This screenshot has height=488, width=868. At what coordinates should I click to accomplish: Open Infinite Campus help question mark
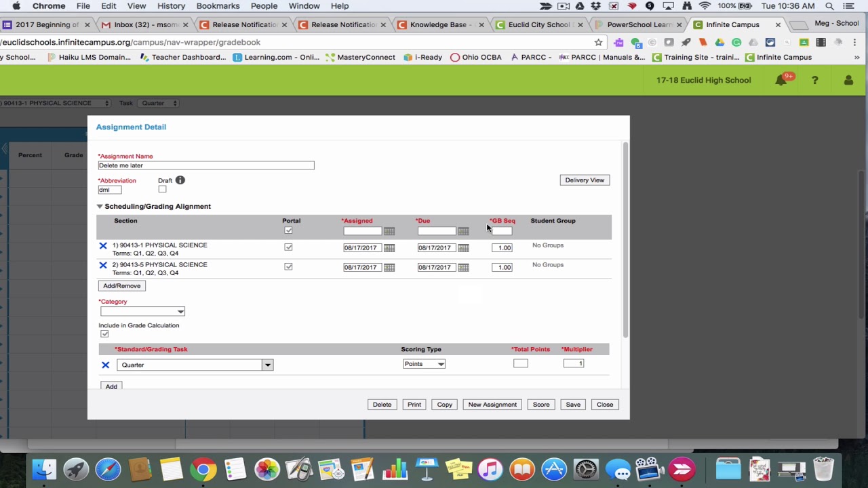coord(814,80)
